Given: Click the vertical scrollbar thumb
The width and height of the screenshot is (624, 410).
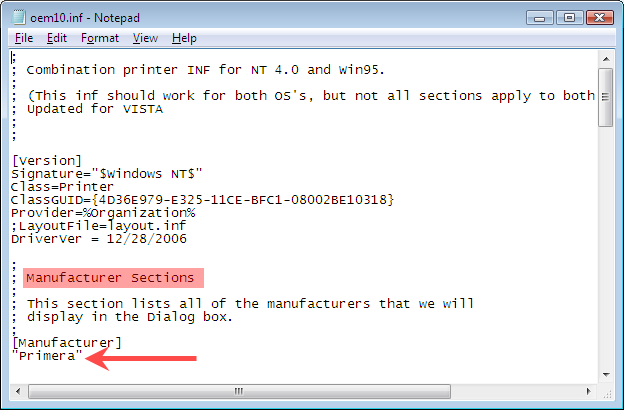Looking at the screenshot, I should (x=606, y=97).
